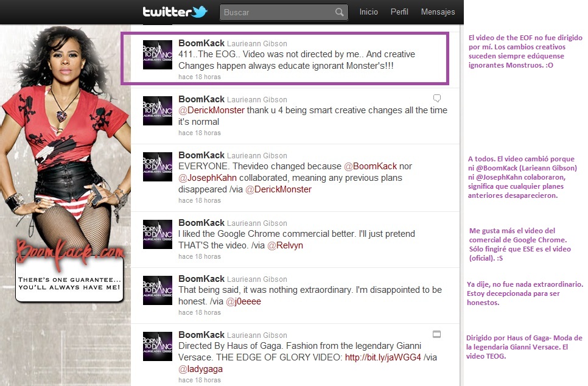Click 'hace 18 horas' on 411 tweet
Viewport: 588px width, 386px height.
click(200, 77)
